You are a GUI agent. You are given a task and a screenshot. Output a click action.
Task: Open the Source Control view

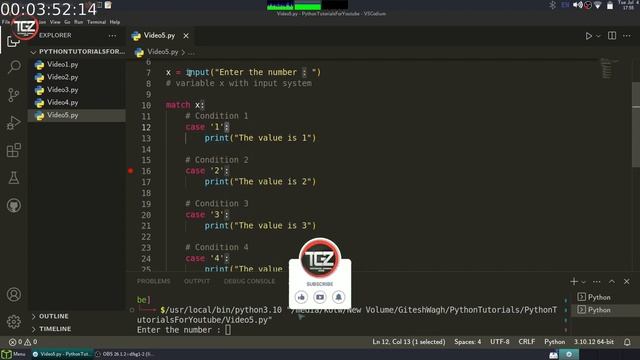click(x=14, y=95)
